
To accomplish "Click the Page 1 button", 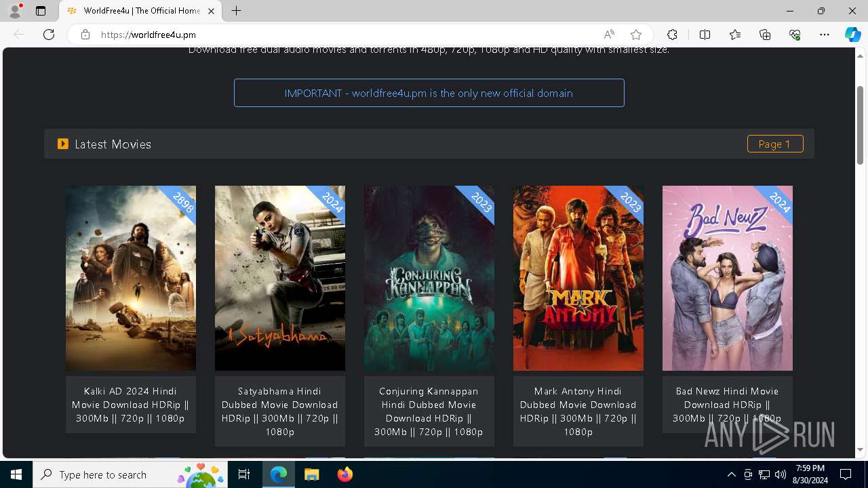I will click(775, 144).
